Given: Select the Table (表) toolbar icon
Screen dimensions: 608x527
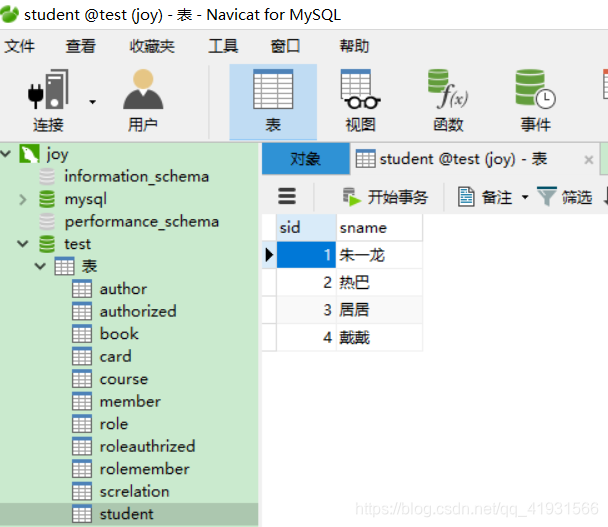Looking at the screenshot, I should pos(273,101).
